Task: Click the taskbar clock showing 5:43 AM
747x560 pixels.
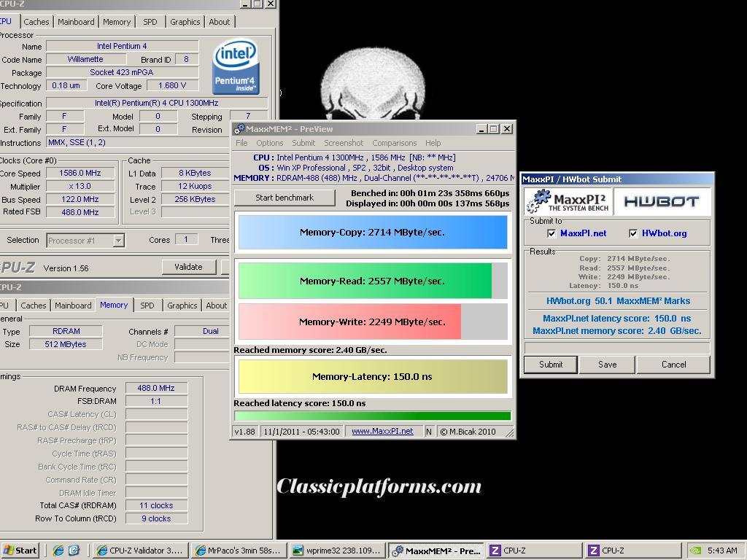Action: click(722, 551)
